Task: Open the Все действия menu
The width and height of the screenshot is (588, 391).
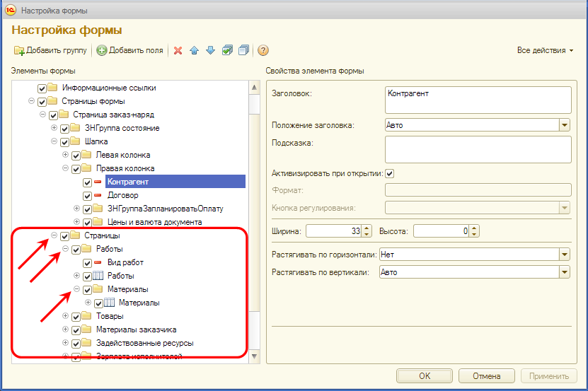Action: [545, 50]
